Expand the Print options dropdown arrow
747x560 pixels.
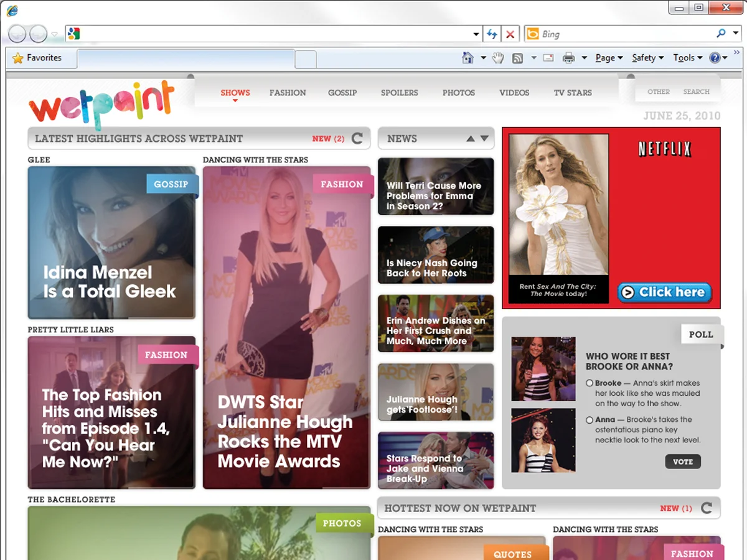[584, 58]
